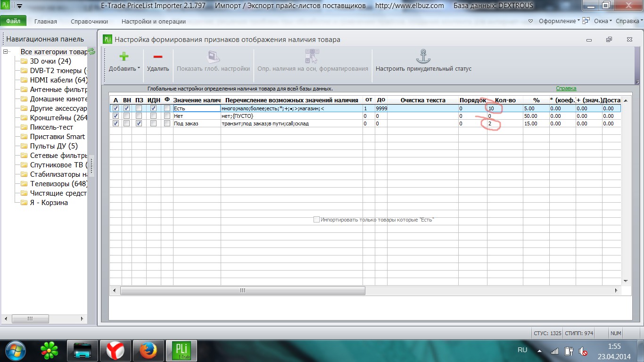The width and height of the screenshot is (644, 362).
Task: Click Показать глоб. настройки button
Action: click(213, 60)
